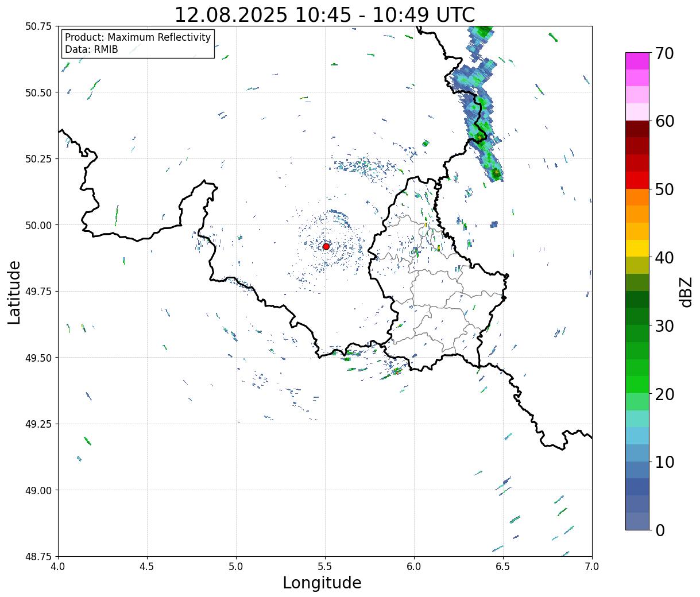The image size is (700, 597).
Task: Click latitude tick label 50.25
Action: [x=38, y=159]
